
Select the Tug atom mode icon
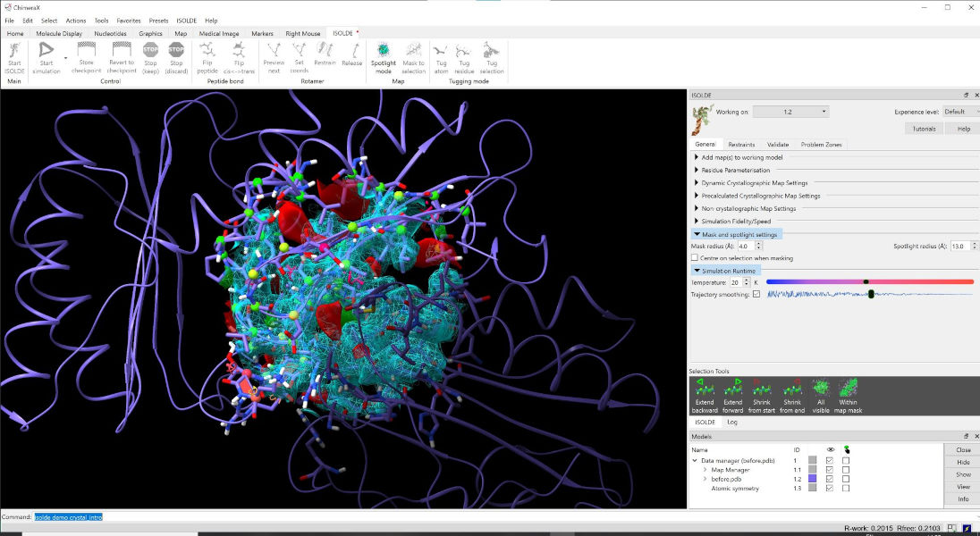point(441,50)
